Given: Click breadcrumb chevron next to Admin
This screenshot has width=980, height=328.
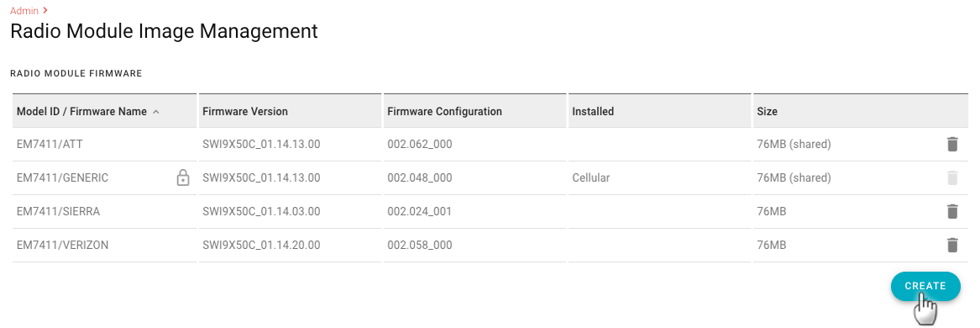Looking at the screenshot, I should (x=45, y=11).
